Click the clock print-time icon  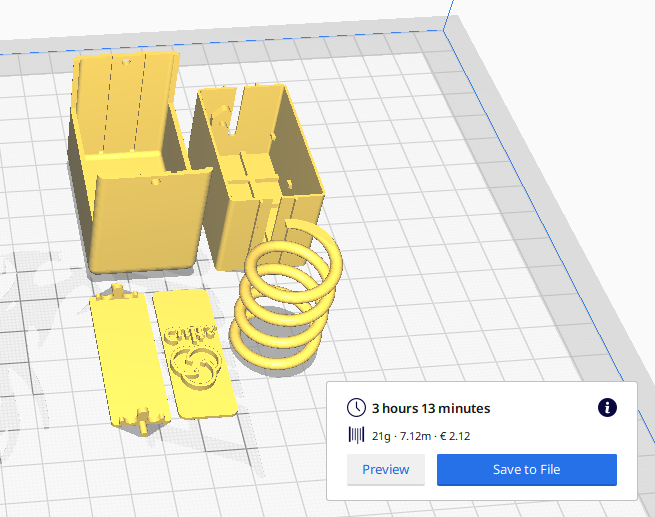356,408
